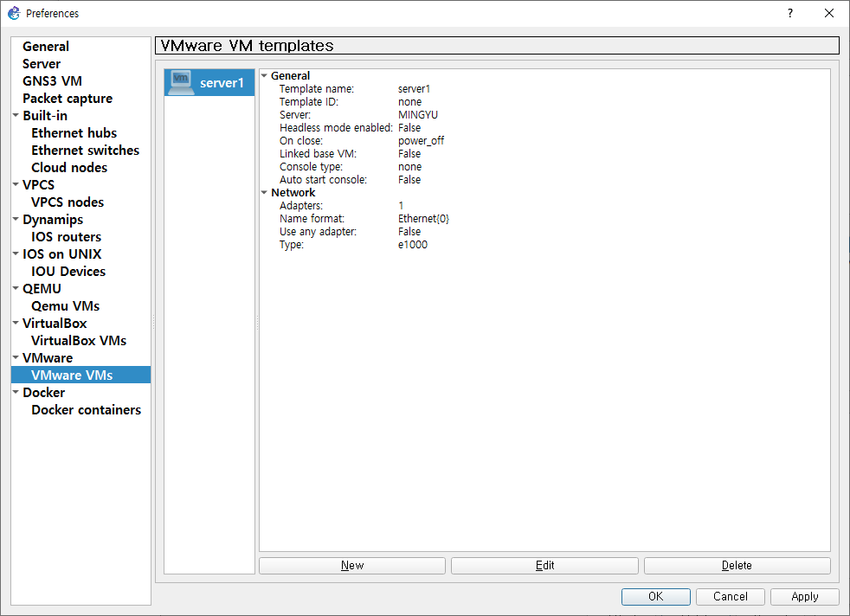Click the help question mark button
Viewport: 850px width, 616px height.
789,13
